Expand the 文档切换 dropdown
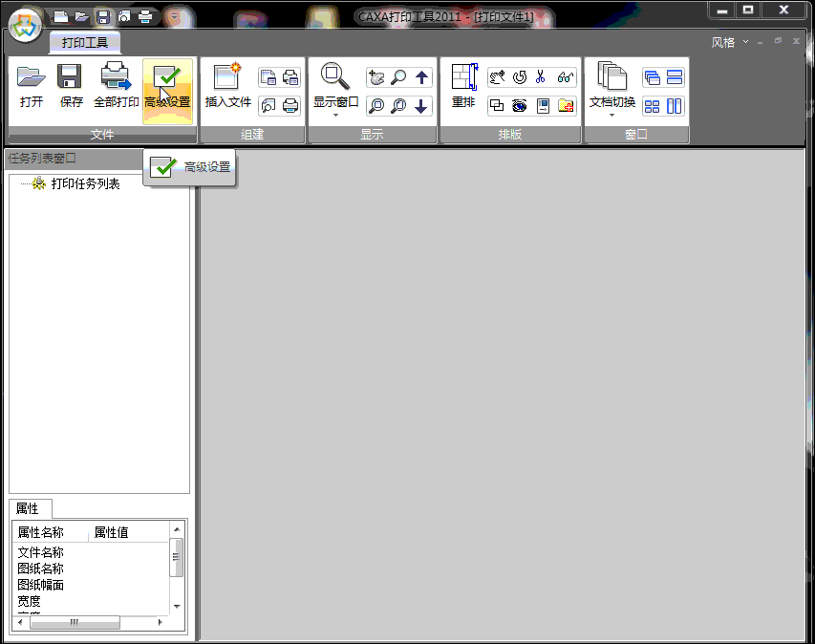The width and height of the screenshot is (815, 644). click(x=611, y=115)
